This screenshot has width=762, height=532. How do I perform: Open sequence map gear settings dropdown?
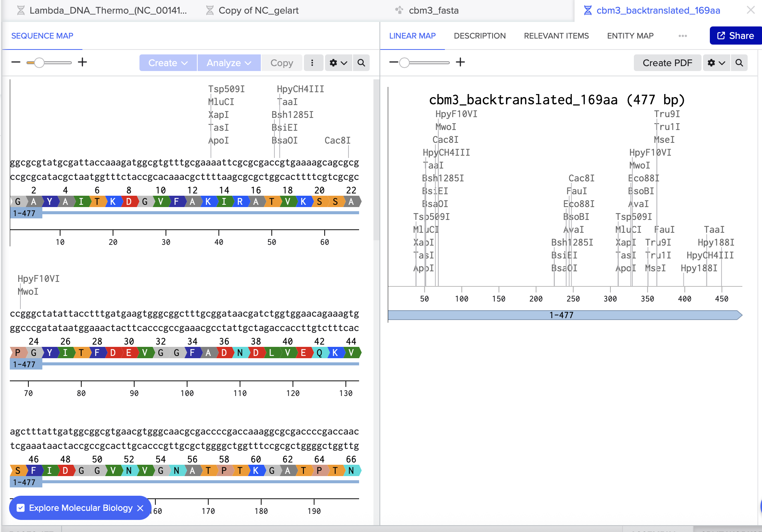[338, 63]
